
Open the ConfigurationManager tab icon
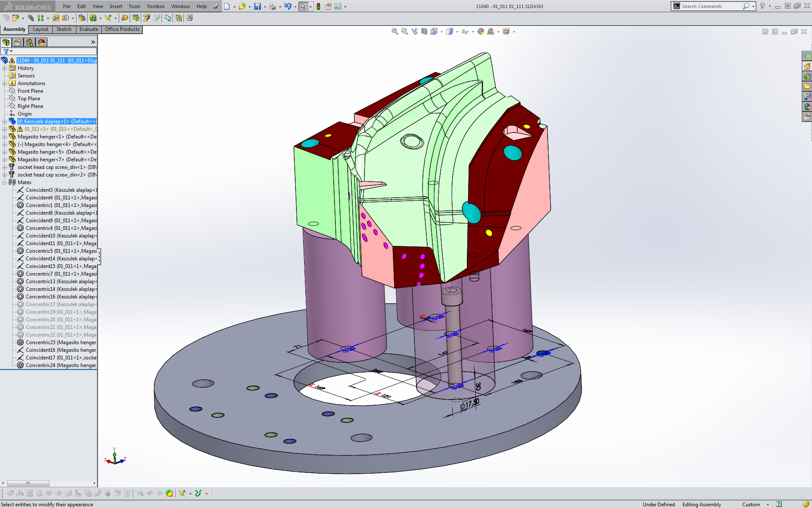click(x=30, y=42)
